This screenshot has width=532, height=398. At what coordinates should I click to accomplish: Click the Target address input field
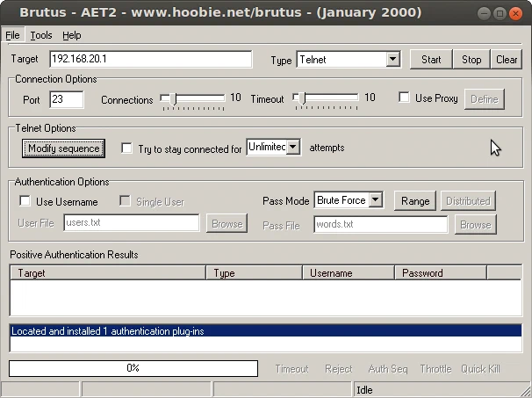pyautogui.click(x=151, y=59)
